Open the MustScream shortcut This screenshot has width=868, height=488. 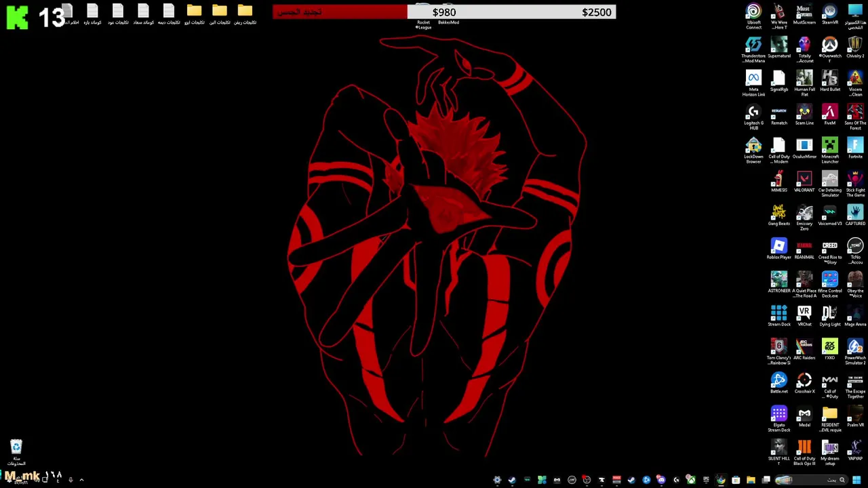click(804, 15)
